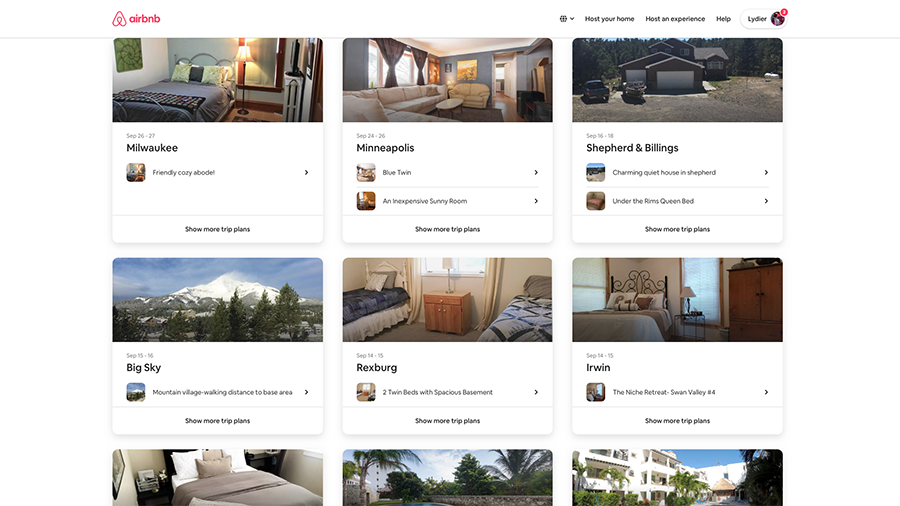The width and height of the screenshot is (900, 506).
Task: Open the Rexburg twin beds trip photo
Action: 448,299
